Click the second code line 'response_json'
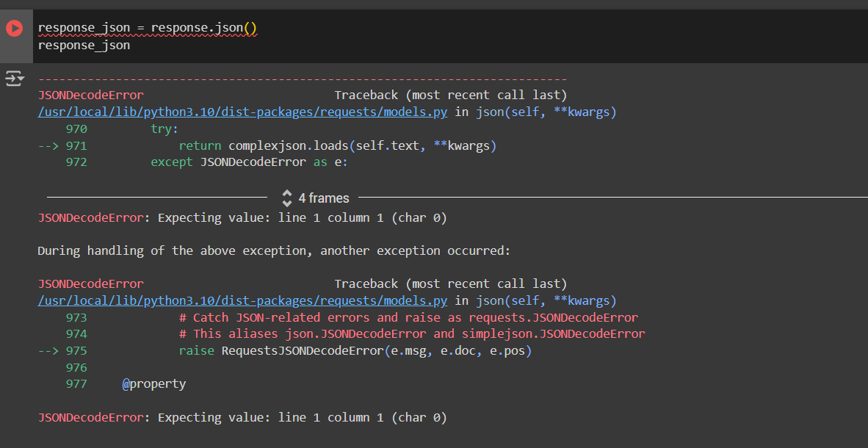Screen dimensions: 868x448 (84, 46)
